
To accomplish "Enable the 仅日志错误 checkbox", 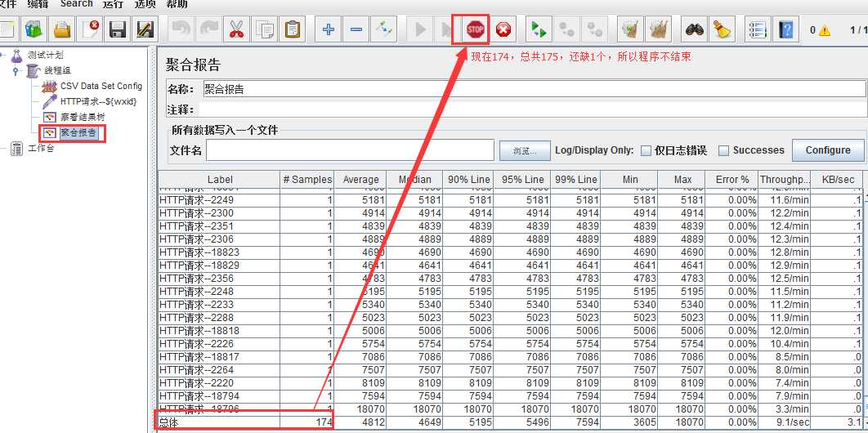I will tap(646, 150).
